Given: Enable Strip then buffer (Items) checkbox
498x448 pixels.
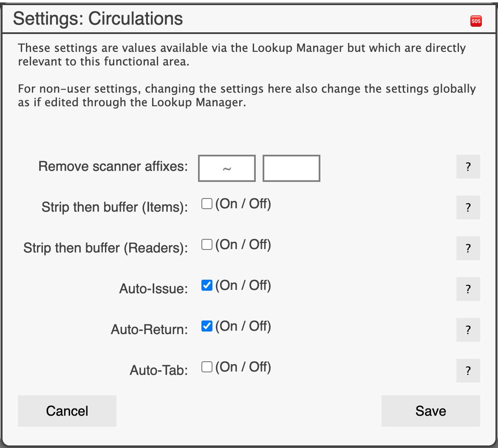Looking at the screenshot, I should (207, 204).
